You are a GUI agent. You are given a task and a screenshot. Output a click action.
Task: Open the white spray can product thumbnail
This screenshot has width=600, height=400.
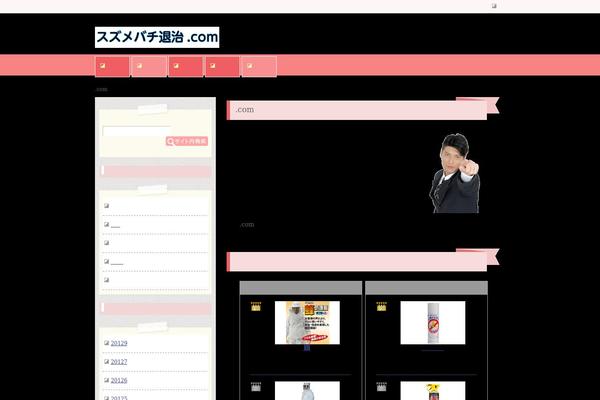[x=433, y=323]
